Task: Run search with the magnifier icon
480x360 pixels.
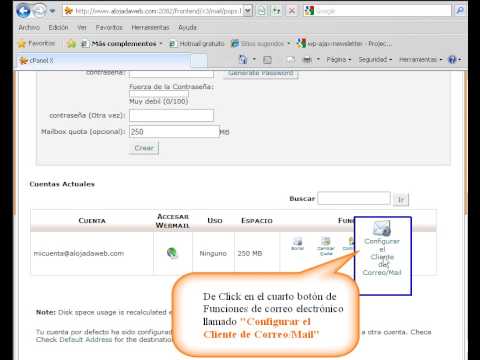Action: coord(460,11)
